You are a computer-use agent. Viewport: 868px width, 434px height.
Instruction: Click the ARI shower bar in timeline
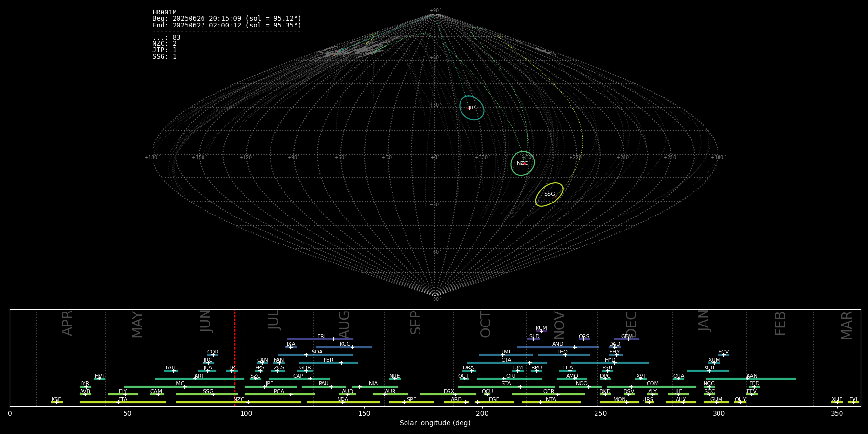[200, 379]
